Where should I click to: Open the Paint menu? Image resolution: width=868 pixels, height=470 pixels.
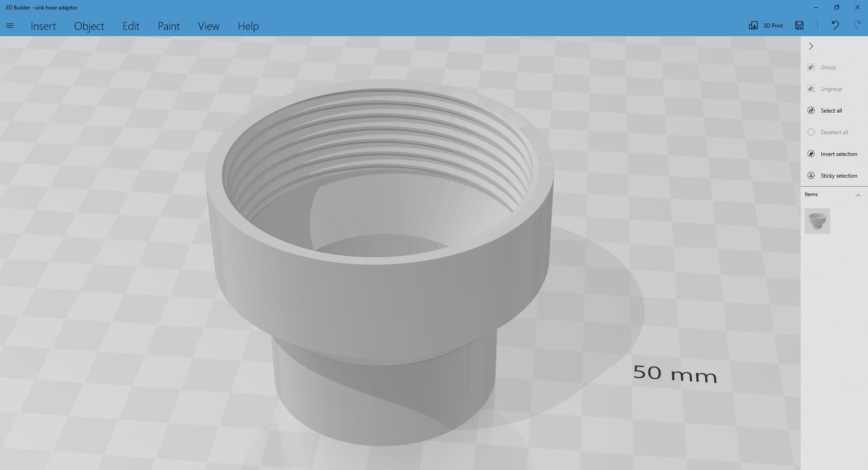(169, 26)
